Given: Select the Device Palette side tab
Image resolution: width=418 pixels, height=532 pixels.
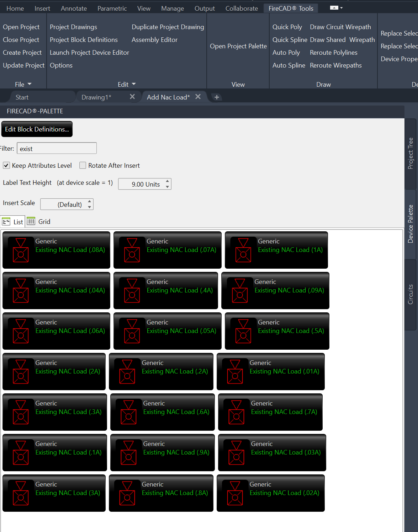Looking at the screenshot, I should pyautogui.click(x=411, y=224).
